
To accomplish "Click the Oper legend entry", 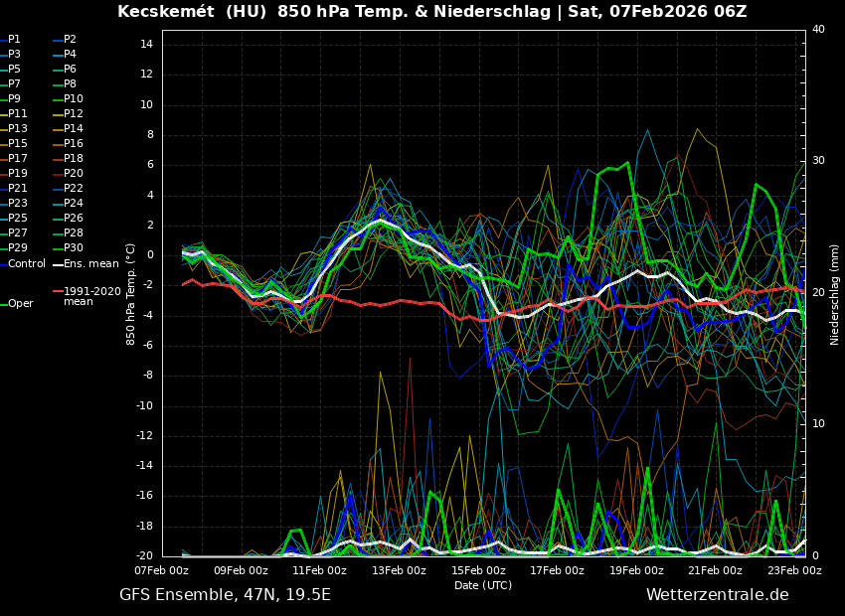I will 21,303.
